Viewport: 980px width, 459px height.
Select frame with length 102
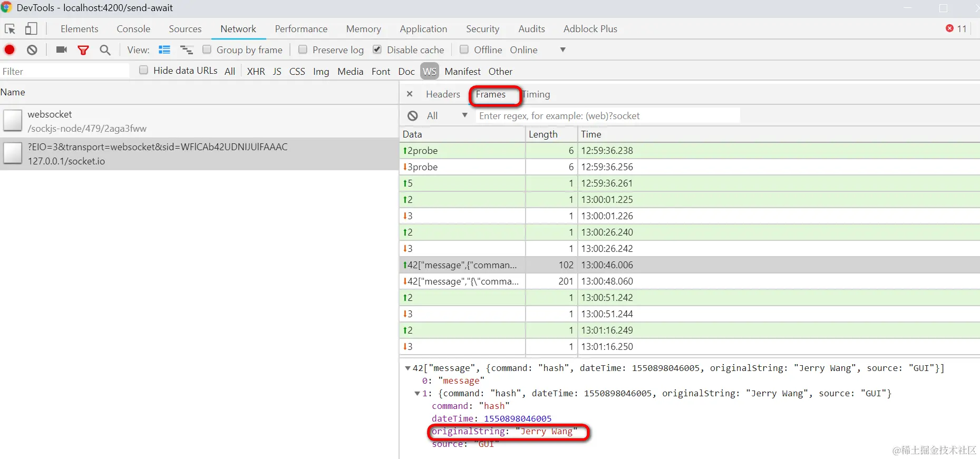tap(690, 265)
